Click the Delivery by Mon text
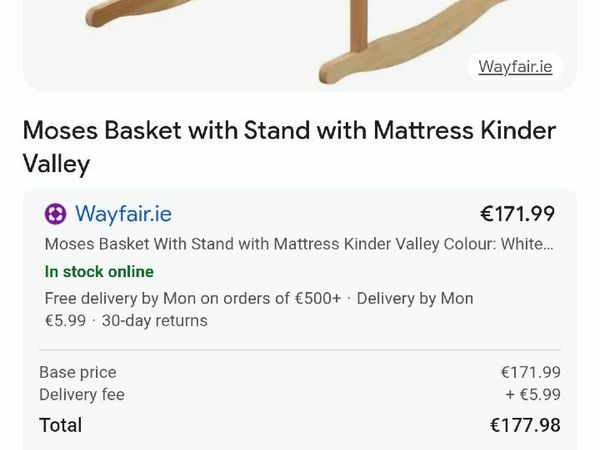The image size is (600, 450). [x=415, y=298]
